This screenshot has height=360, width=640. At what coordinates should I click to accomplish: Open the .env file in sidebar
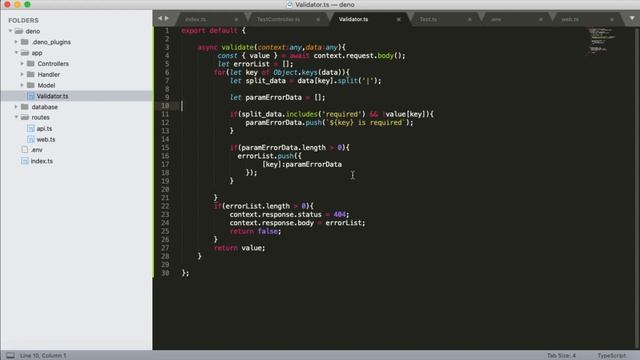point(37,150)
